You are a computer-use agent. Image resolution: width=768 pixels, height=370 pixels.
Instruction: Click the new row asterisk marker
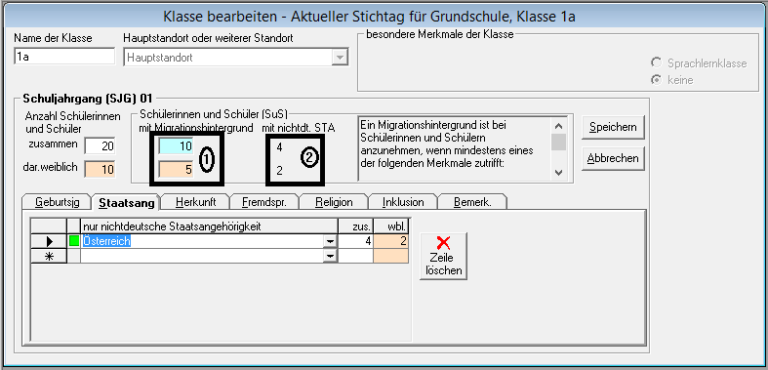[49, 256]
